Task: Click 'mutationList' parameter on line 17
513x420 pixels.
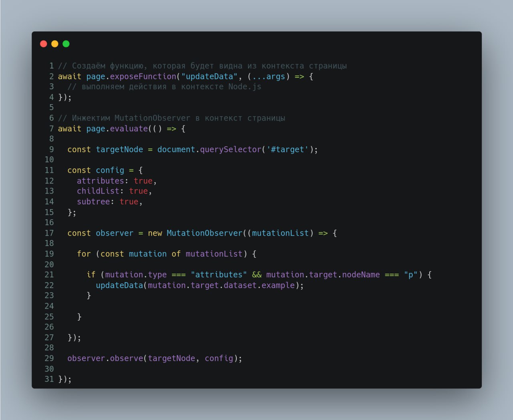Action: (280, 233)
